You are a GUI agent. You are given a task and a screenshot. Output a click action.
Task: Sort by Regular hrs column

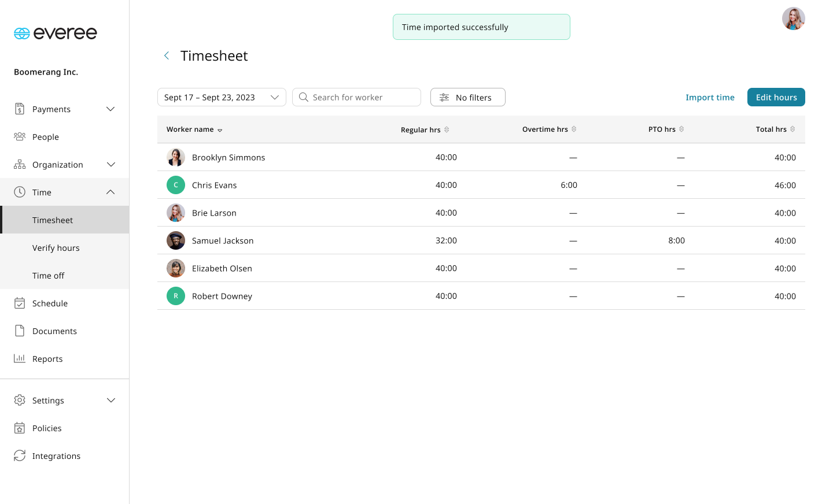point(447,129)
